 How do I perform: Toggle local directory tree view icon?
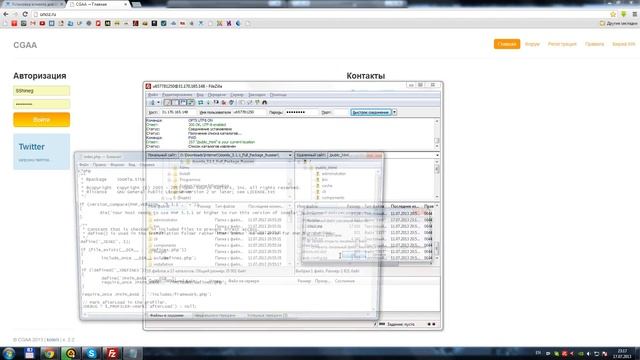click(175, 102)
